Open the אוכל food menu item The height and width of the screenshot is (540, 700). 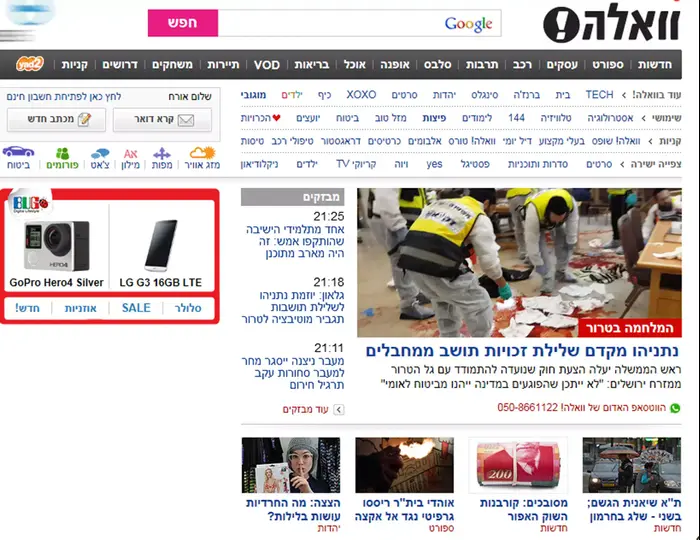click(x=354, y=65)
